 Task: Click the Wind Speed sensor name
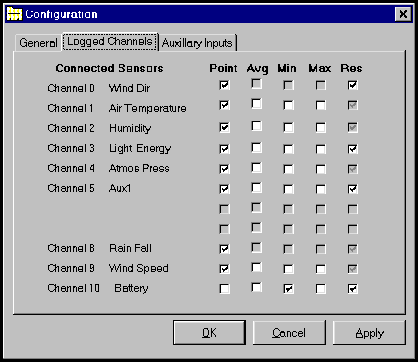click(139, 268)
